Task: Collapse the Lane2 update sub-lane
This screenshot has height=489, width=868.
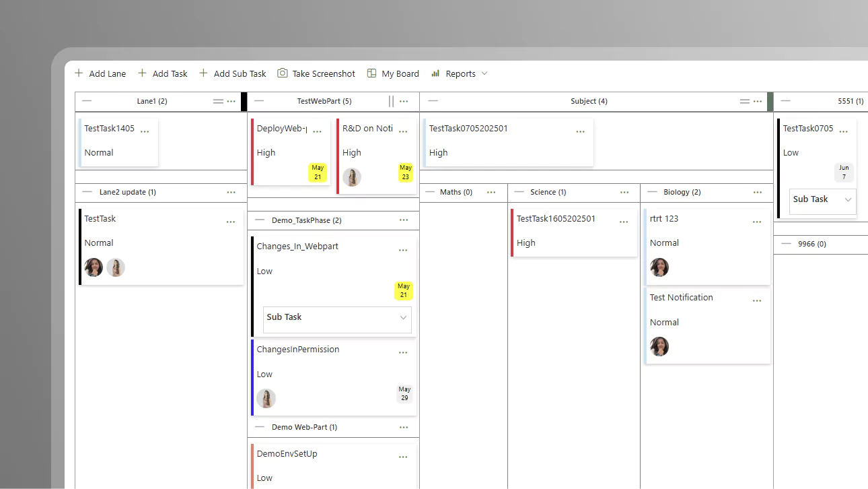Action: click(87, 192)
